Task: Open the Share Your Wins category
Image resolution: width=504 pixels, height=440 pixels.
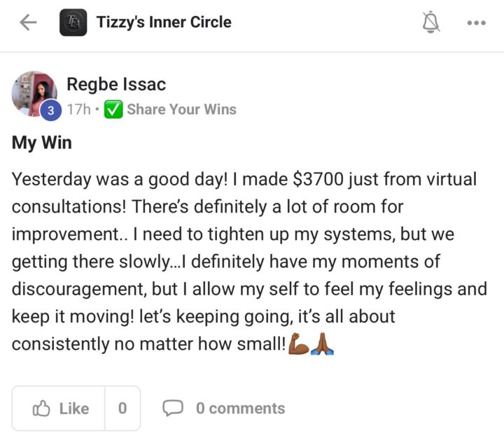Action: [x=181, y=110]
